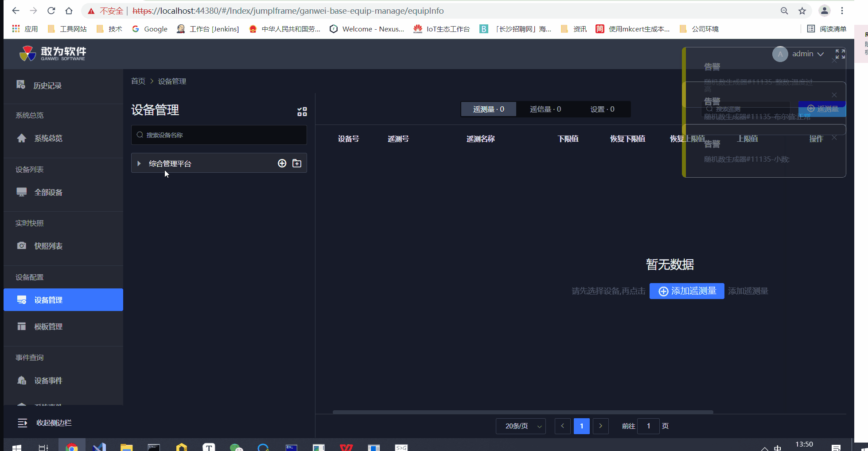Click the 恢复下限值 column header
This screenshot has height=451, width=868.
tap(627, 139)
